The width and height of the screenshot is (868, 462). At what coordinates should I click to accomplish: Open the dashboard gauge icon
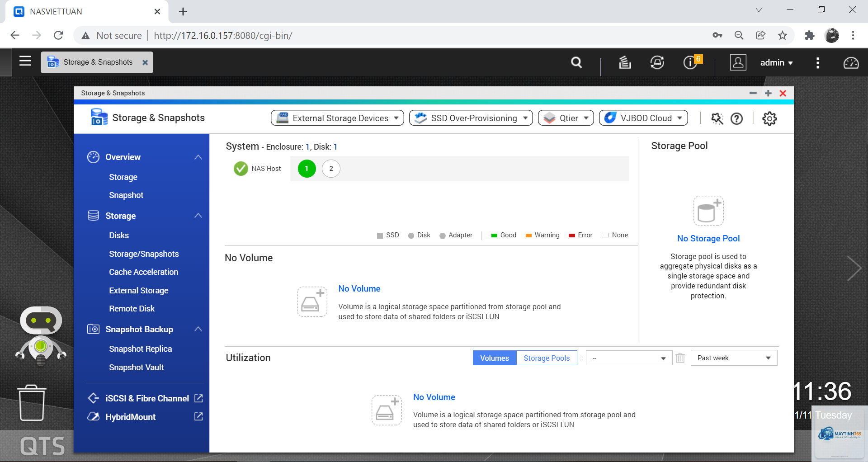[851, 63]
